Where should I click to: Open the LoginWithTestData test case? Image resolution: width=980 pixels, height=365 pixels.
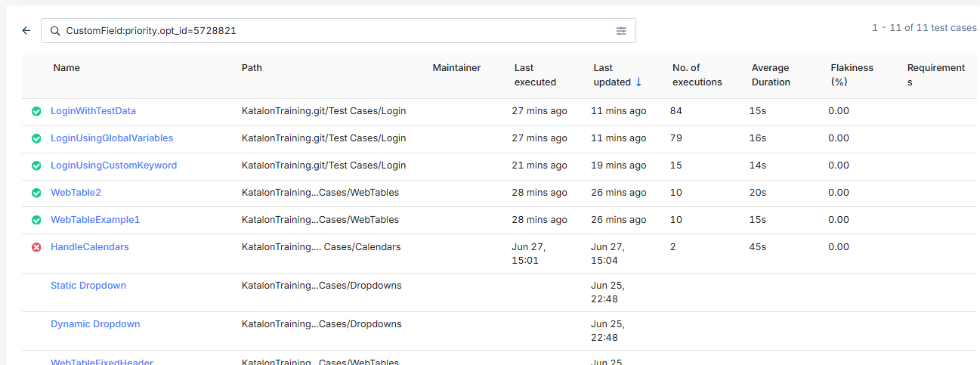[x=93, y=111]
